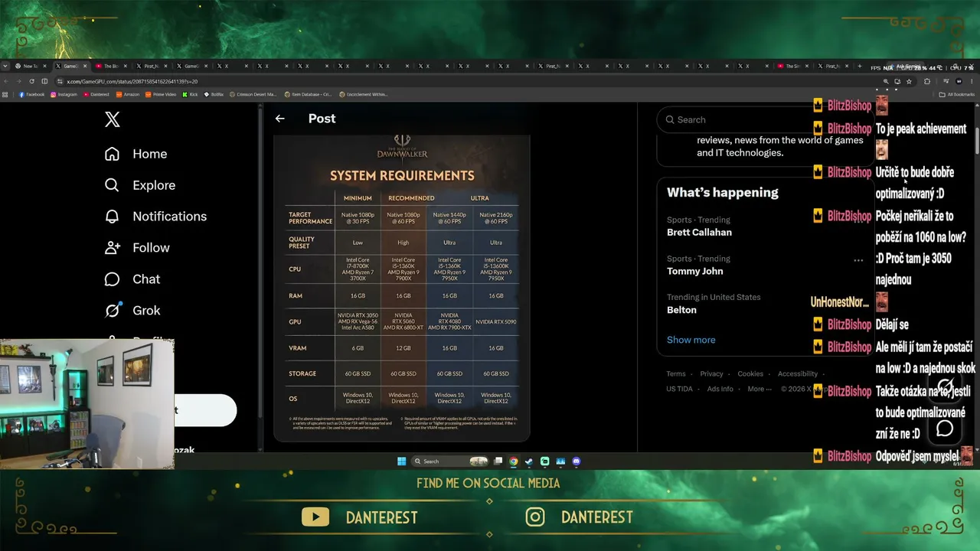Open Steam from the taskbar
The width and height of the screenshot is (980, 551).
click(x=529, y=461)
